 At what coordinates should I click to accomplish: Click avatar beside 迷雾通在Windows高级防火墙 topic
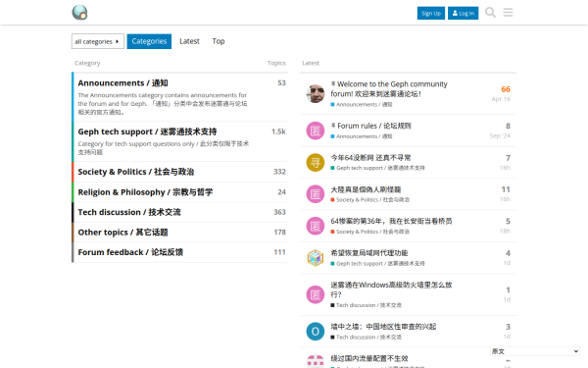coord(315,294)
